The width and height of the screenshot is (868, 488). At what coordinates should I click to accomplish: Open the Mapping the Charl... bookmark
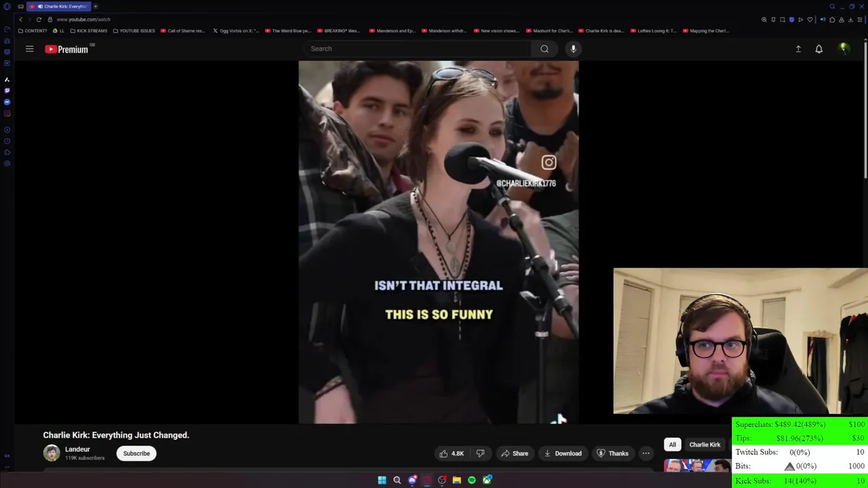(x=706, y=30)
